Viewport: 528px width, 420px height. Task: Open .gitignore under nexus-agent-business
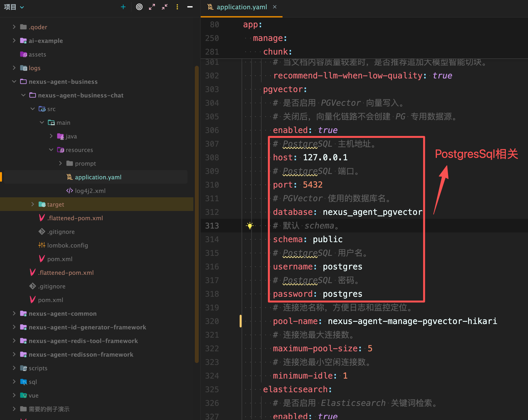tap(51, 286)
